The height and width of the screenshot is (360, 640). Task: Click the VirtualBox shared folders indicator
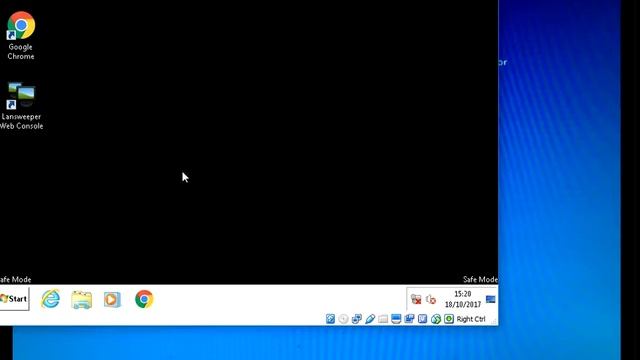[383, 319]
